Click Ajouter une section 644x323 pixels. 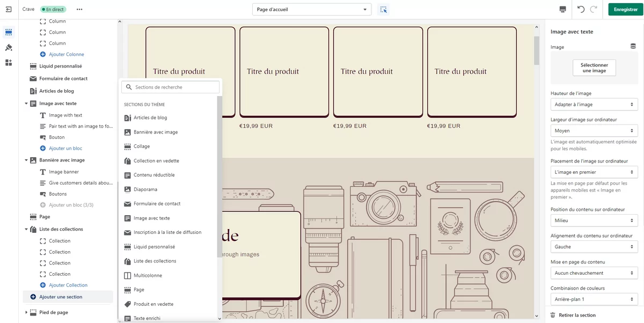pos(68,297)
